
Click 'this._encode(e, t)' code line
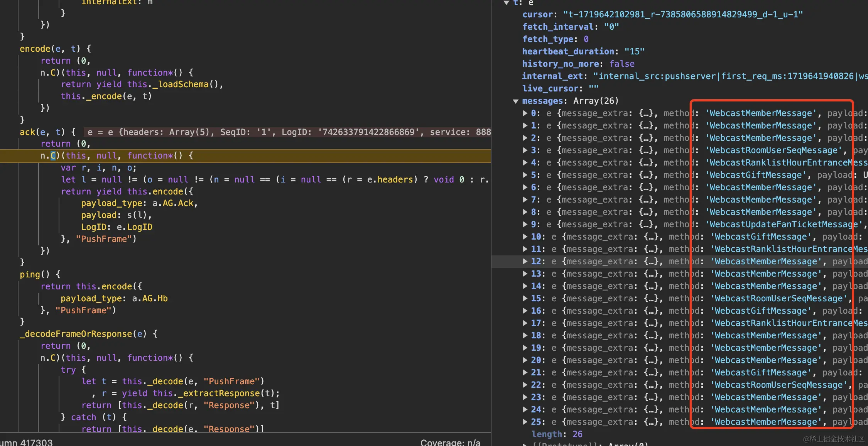pyautogui.click(x=106, y=96)
